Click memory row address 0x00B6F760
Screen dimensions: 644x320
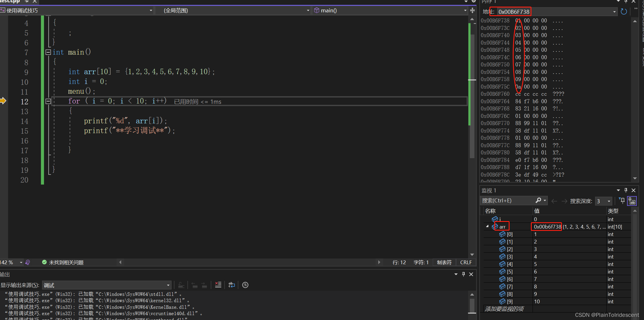(495, 94)
